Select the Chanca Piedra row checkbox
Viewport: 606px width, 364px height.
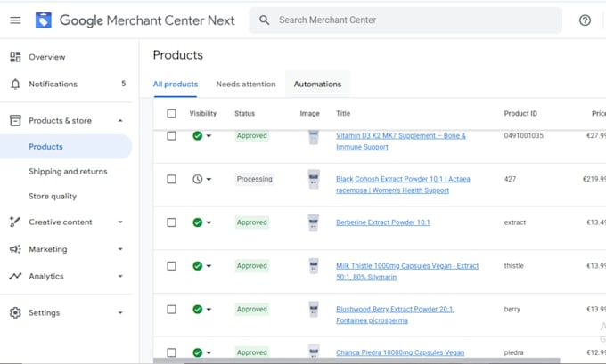pyautogui.click(x=172, y=352)
